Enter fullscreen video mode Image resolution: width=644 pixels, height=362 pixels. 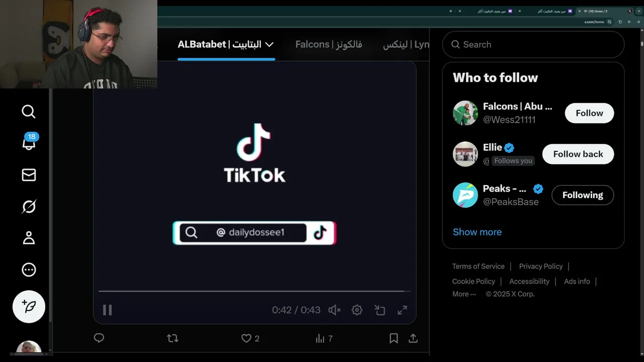click(402, 310)
